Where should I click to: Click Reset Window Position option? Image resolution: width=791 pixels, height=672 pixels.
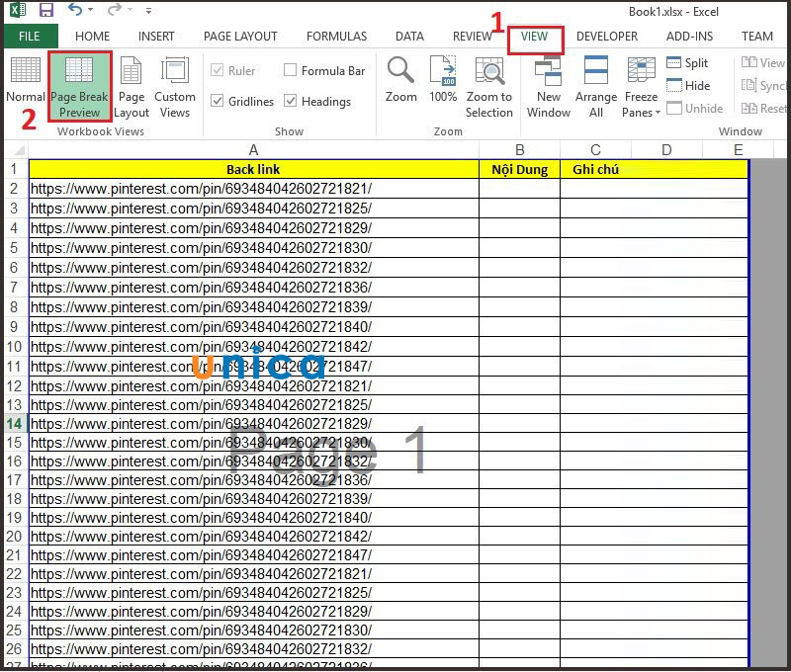pyautogui.click(x=762, y=109)
